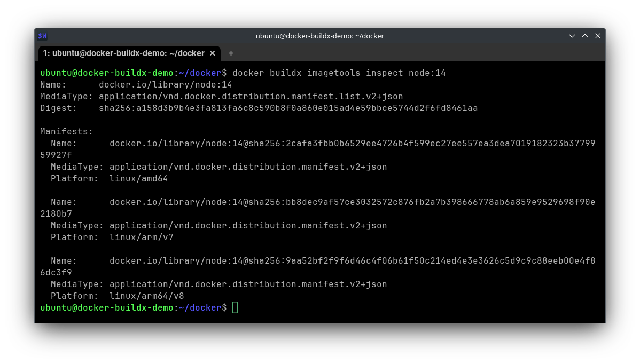
Task: Click the Manifests: heading line
Action: (66, 131)
